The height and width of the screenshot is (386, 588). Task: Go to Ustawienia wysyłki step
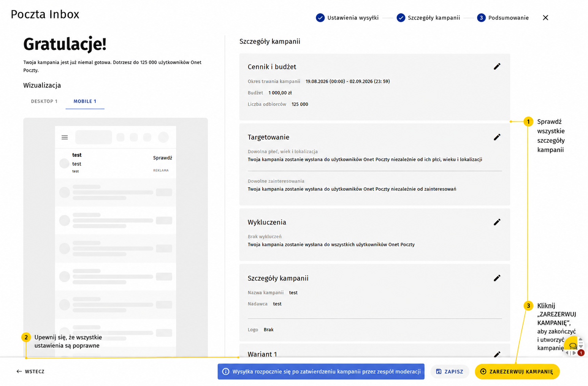(347, 18)
